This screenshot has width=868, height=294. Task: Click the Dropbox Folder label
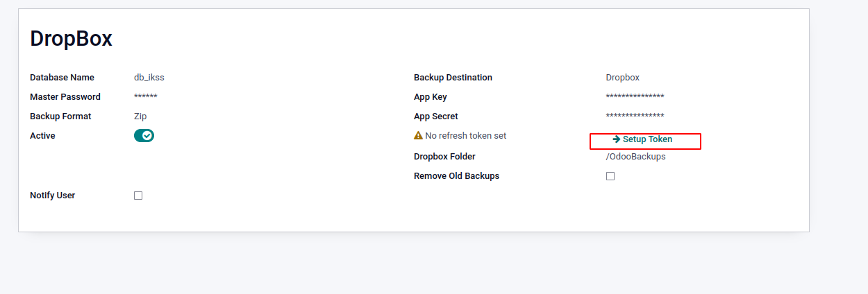pos(444,157)
